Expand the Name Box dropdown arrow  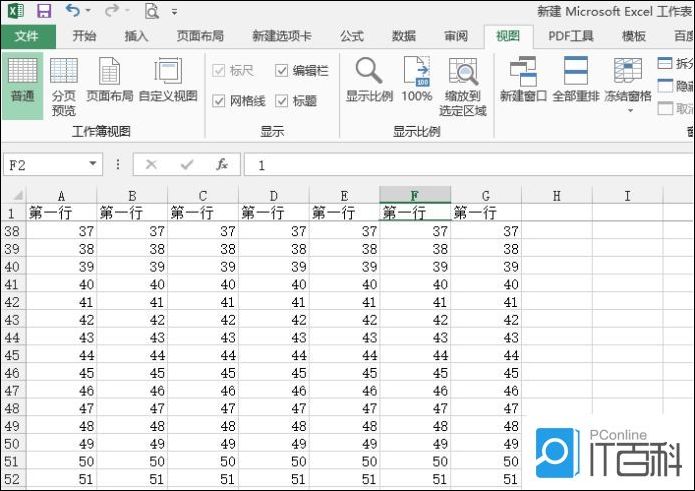93,164
